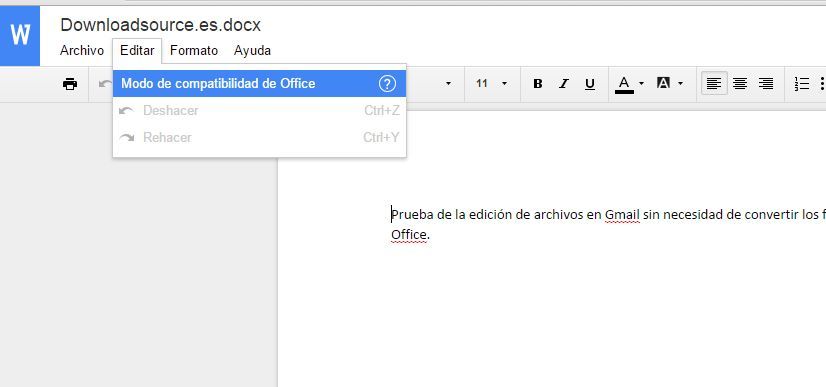Rename the Downloadsource.es.docx title
The height and width of the screenshot is (387, 826).
161,25
